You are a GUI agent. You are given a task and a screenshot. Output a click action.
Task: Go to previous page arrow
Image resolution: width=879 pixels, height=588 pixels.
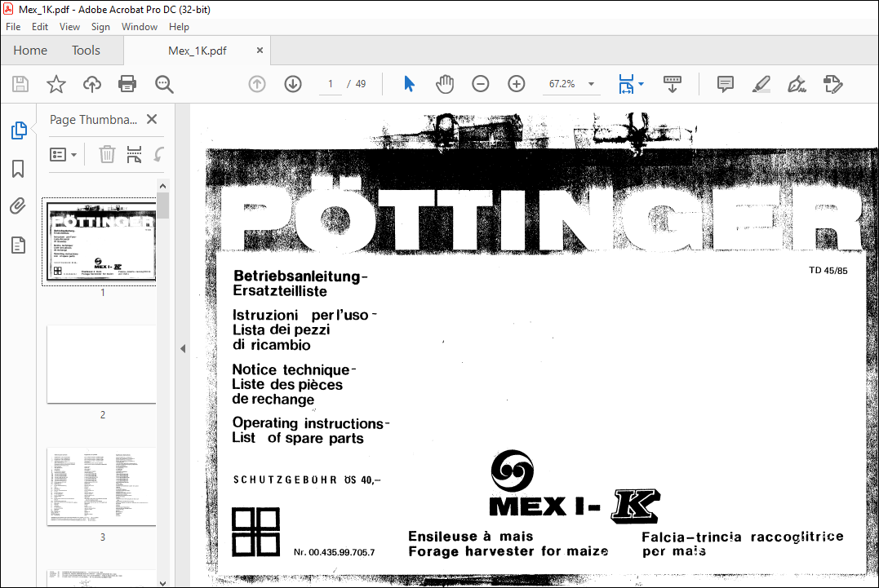pos(257,84)
